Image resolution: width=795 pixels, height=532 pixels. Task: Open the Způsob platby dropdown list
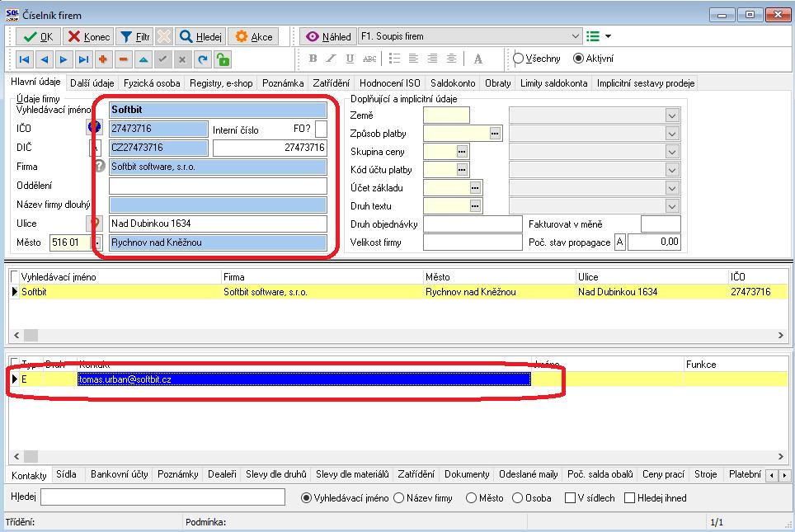(x=672, y=134)
